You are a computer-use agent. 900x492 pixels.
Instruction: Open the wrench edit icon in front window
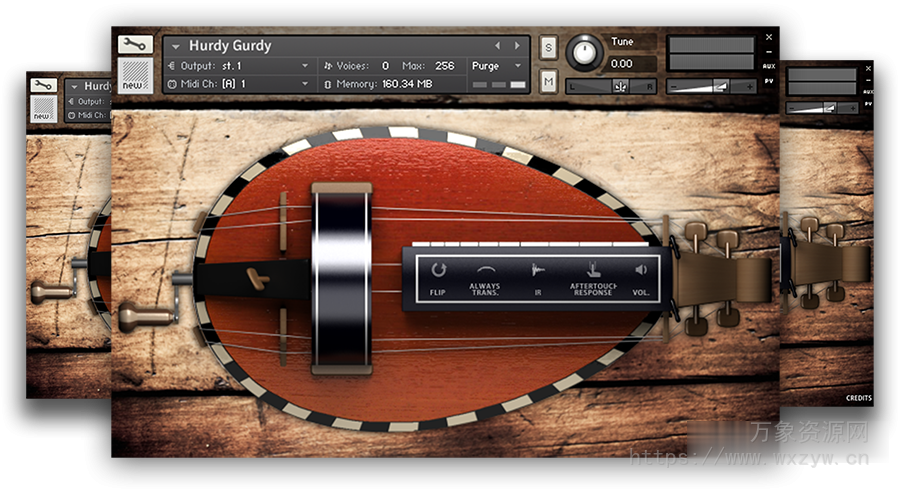(135, 44)
